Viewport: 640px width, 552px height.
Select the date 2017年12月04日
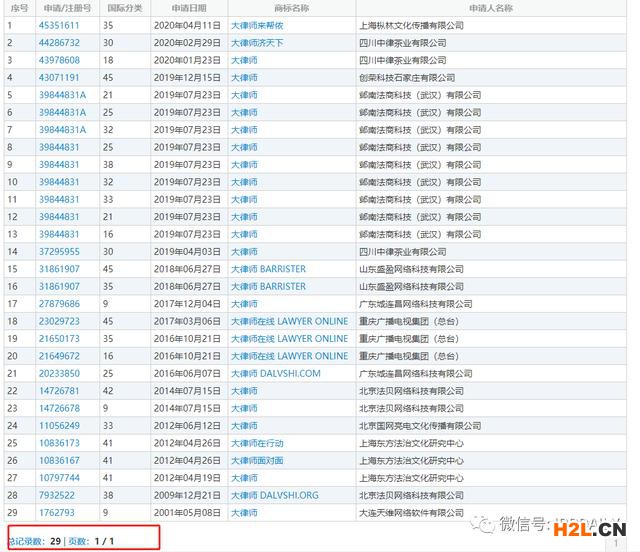pos(187,304)
